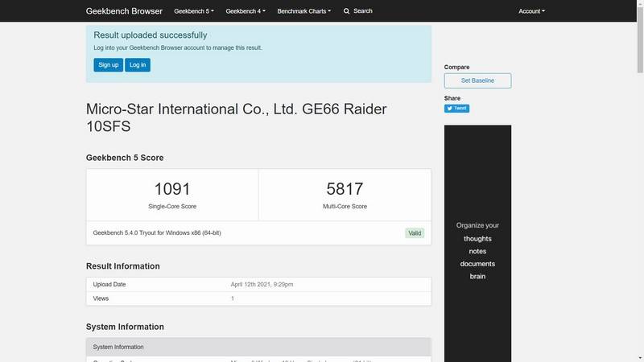Expand the Geekbench 4 dropdown menu
The image size is (644, 362).
[246, 11]
